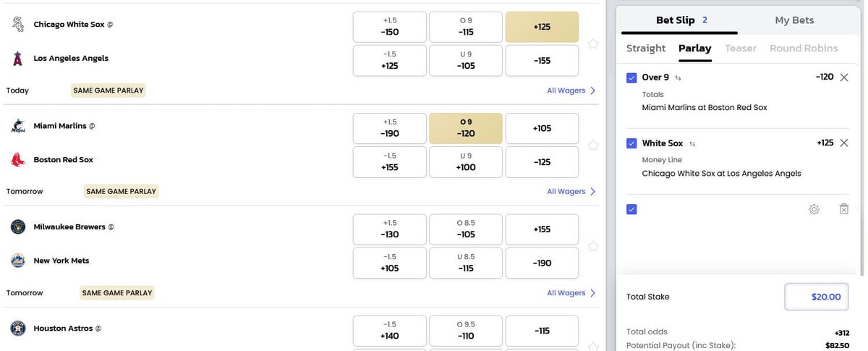The width and height of the screenshot is (868, 351).
Task: Uncheck the White Sox money line checkbox
Action: click(x=631, y=143)
